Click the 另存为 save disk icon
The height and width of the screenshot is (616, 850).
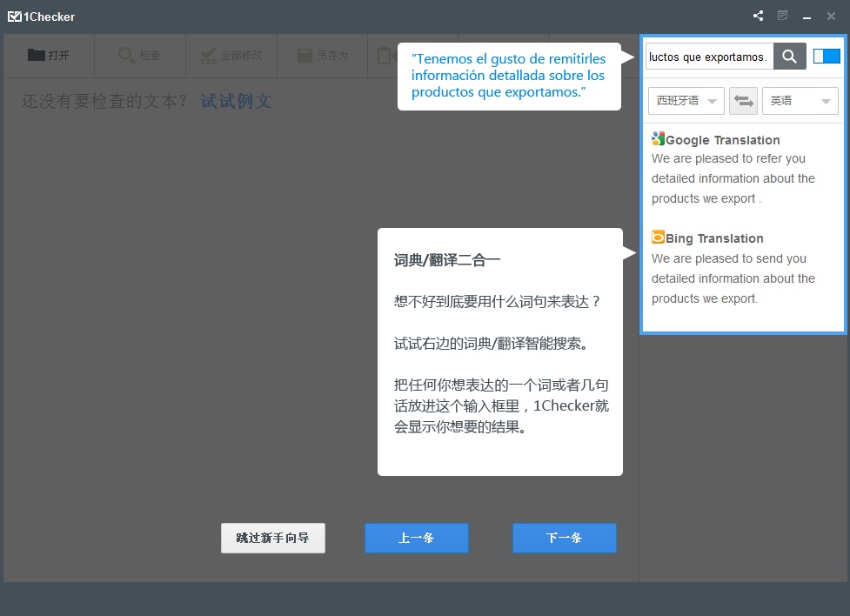[305, 56]
